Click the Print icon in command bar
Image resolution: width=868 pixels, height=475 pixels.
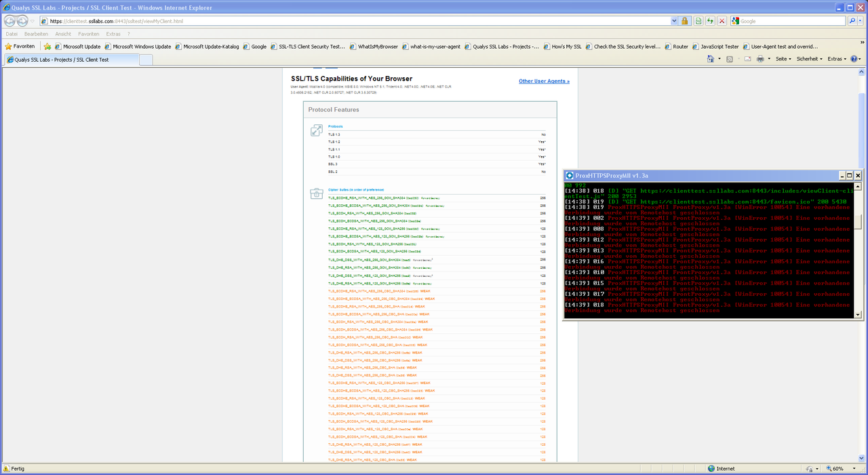(x=760, y=59)
